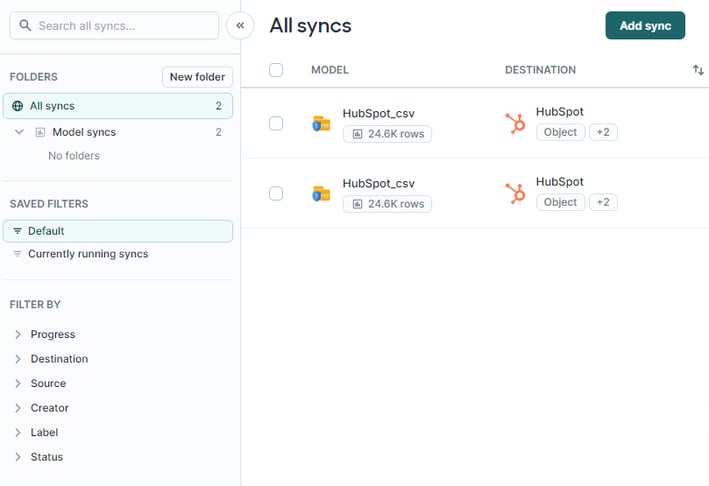Viewport: 709px width, 486px height.
Task: Click the Search all syncs field
Action: pyautogui.click(x=114, y=26)
